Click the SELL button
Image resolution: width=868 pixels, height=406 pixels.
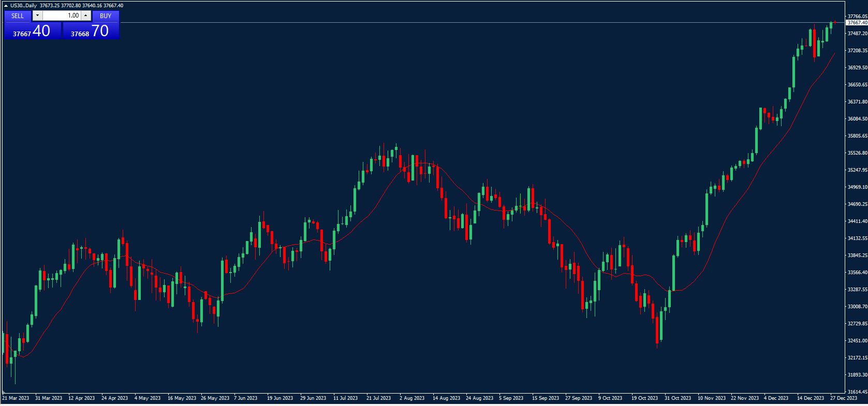click(x=18, y=16)
